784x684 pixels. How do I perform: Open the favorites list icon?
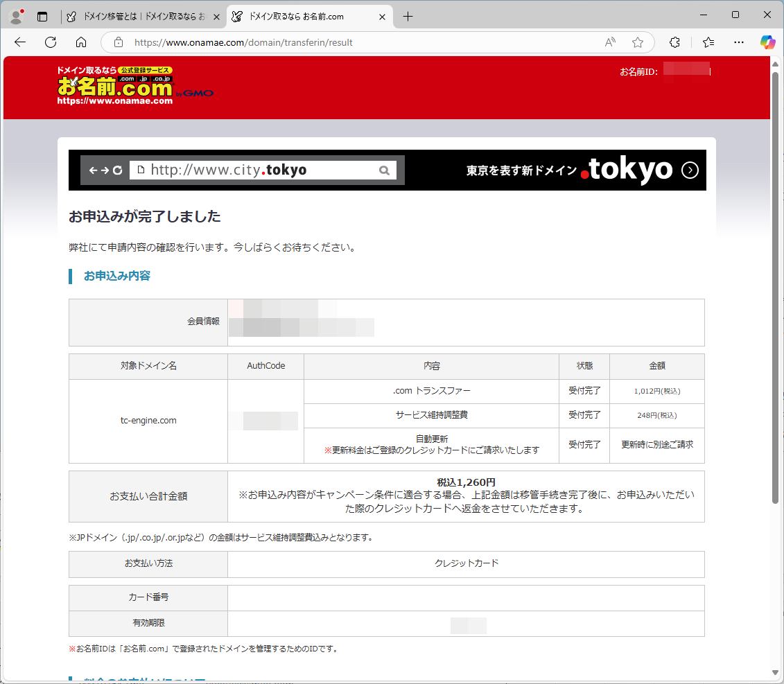click(x=708, y=42)
